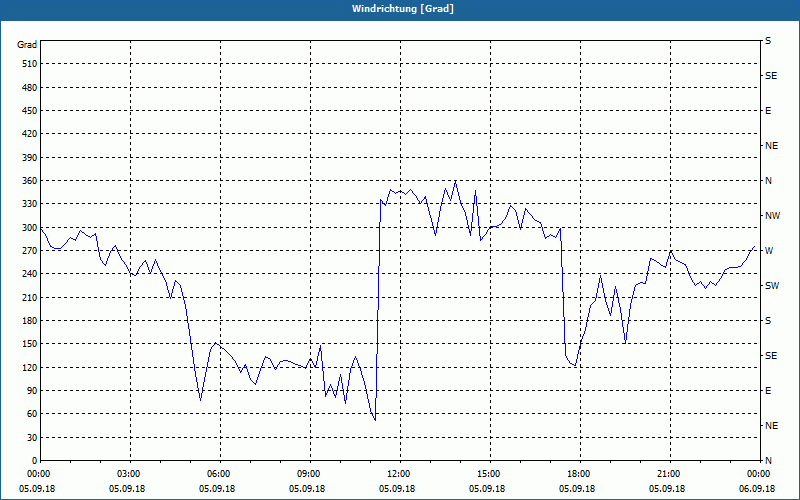This screenshot has height=500, width=800.
Task: Select the 06:00 time axis label
Action: pos(220,473)
